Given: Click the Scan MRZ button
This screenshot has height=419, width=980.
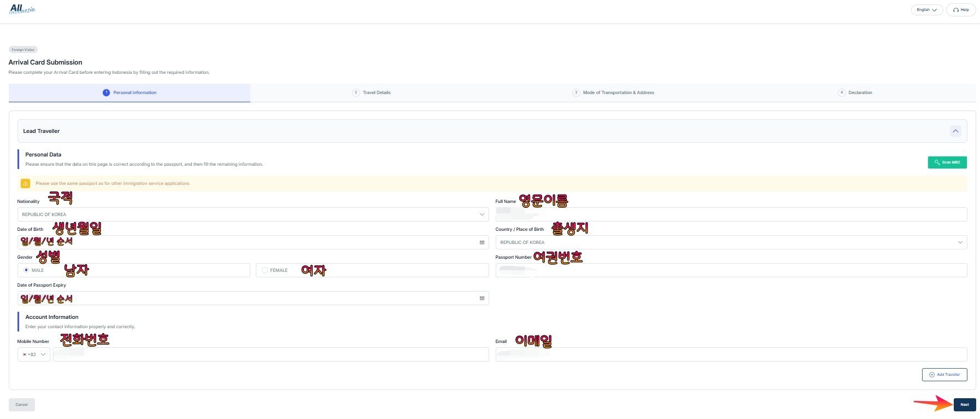Looking at the screenshot, I should click(x=947, y=162).
